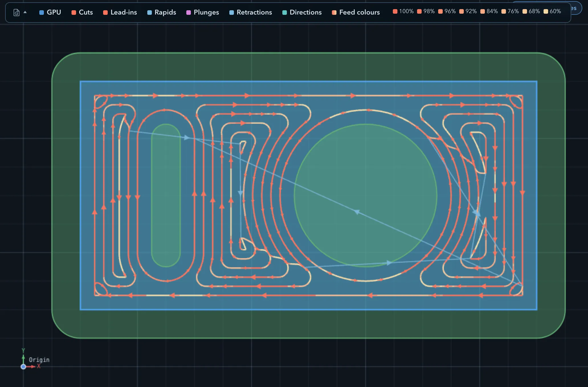Image resolution: width=588 pixels, height=387 pixels.
Task: Select the 96% feed legend entry
Action: [x=447, y=11]
